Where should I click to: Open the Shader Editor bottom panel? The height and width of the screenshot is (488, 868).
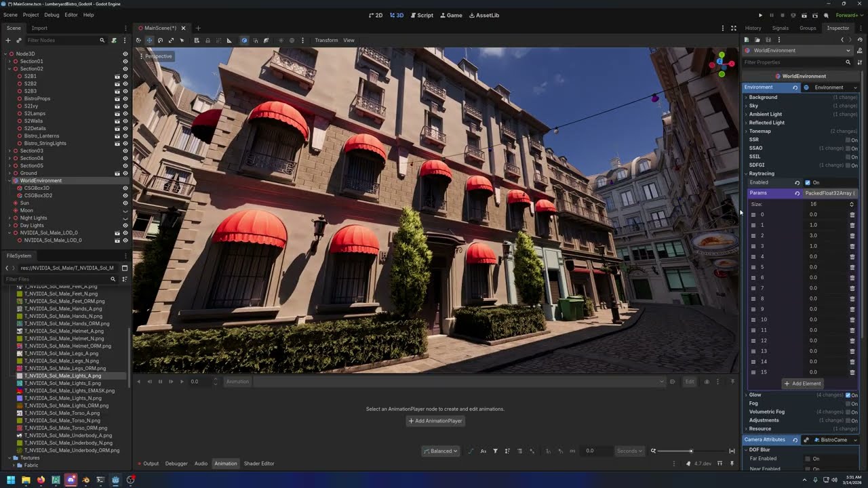coord(259,464)
